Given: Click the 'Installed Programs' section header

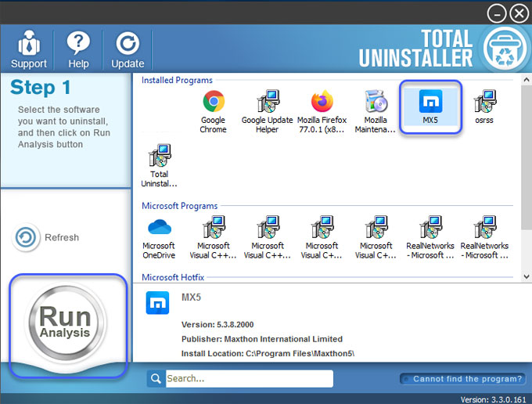Looking at the screenshot, I should pos(177,80).
